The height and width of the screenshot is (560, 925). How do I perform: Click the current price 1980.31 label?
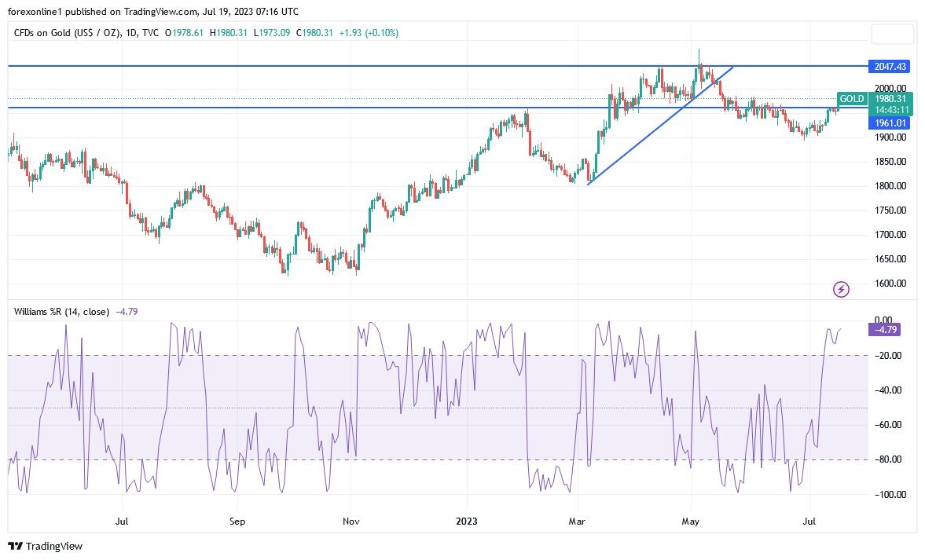[x=890, y=99]
